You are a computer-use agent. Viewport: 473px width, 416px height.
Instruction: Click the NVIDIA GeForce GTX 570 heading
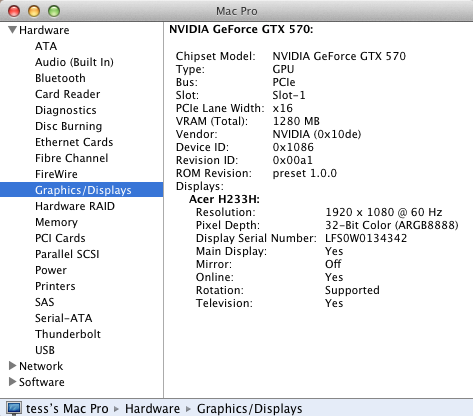tap(241, 29)
